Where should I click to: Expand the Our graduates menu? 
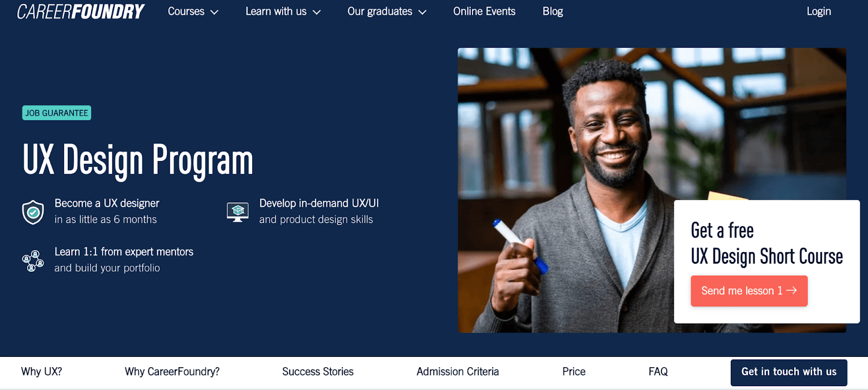click(x=386, y=11)
